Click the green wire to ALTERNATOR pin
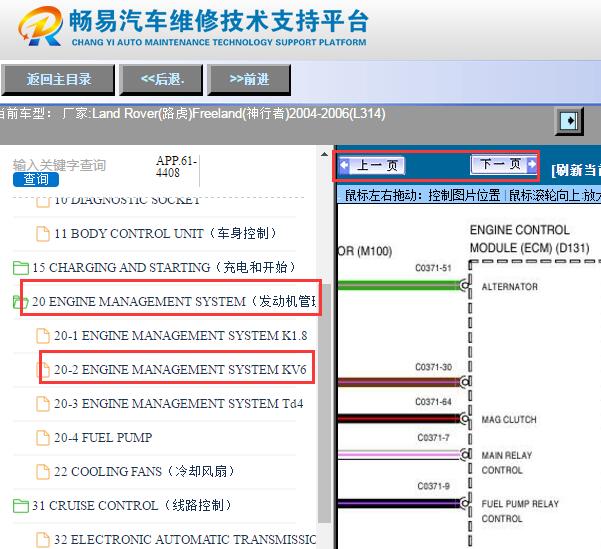Viewport: 601px width, 549px height. click(399, 285)
